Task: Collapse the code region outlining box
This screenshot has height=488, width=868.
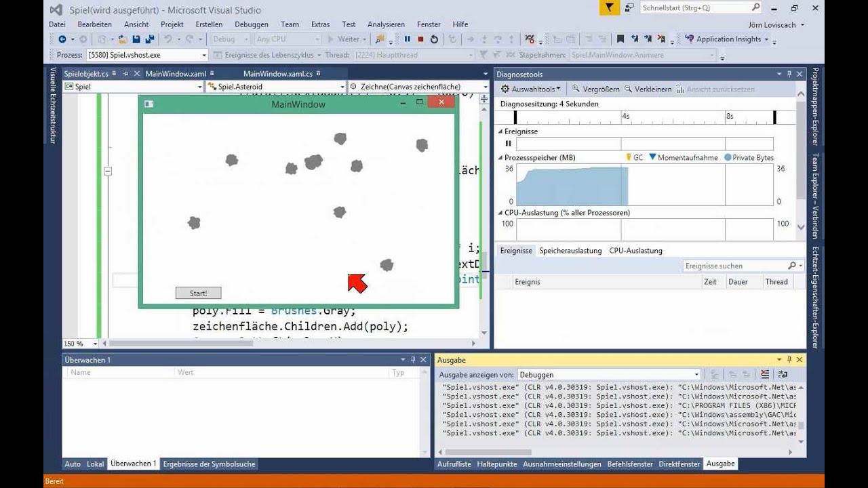Action: (107, 171)
